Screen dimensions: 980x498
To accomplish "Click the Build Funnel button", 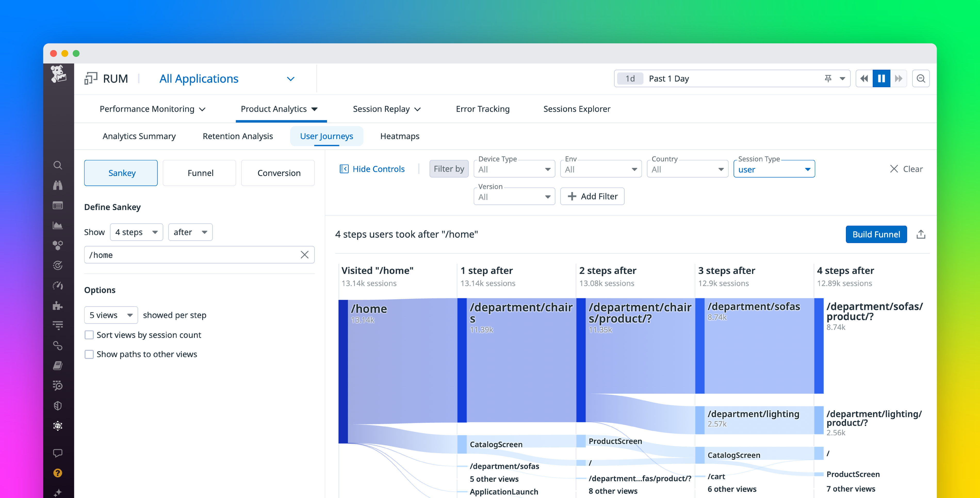I will (x=876, y=234).
